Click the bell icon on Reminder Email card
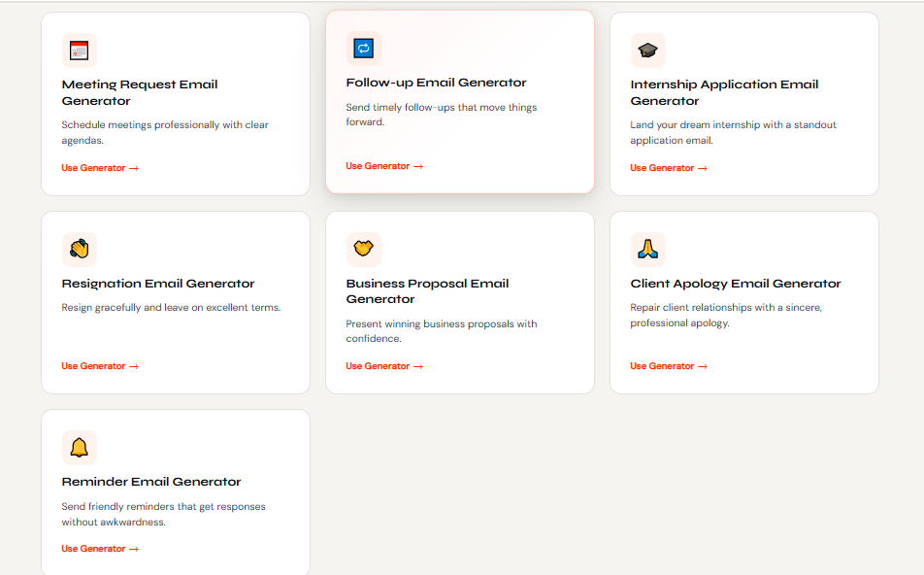924x575 pixels. point(79,448)
